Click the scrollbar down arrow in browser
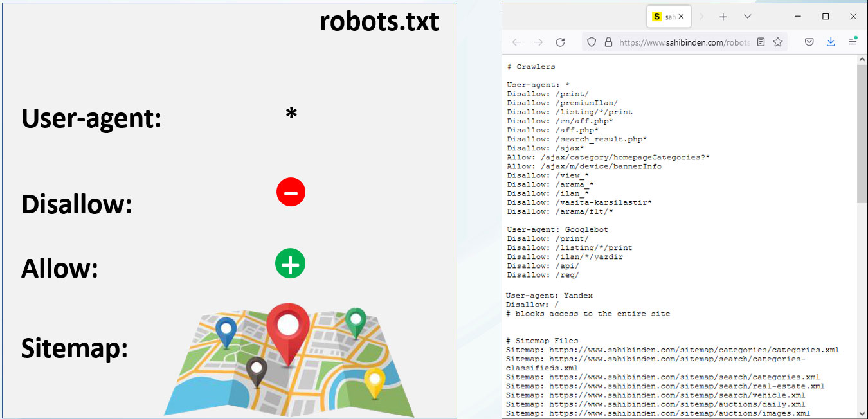 (x=862, y=413)
